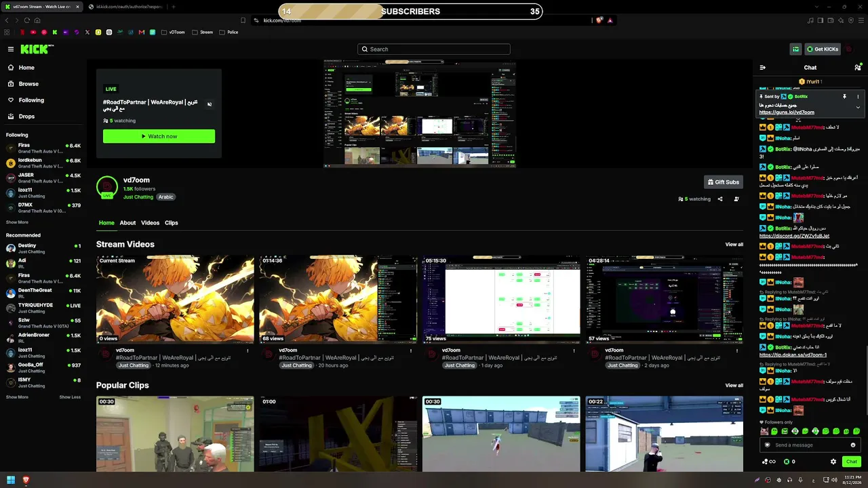
Task: Open the X bookmark icon
Action: [87, 32]
